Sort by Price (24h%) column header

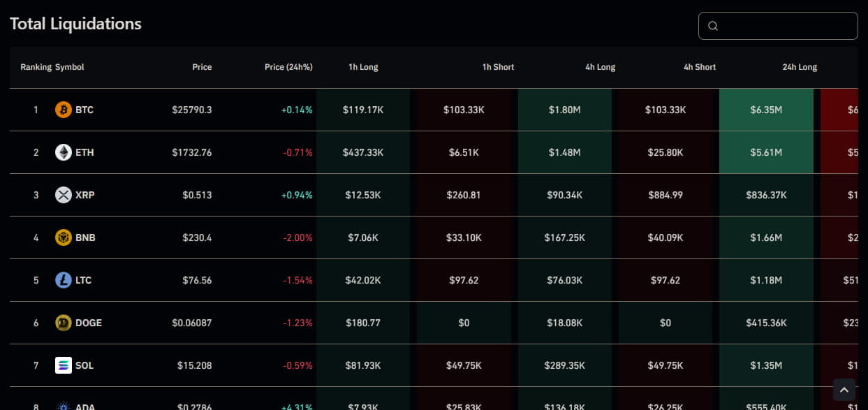click(288, 67)
